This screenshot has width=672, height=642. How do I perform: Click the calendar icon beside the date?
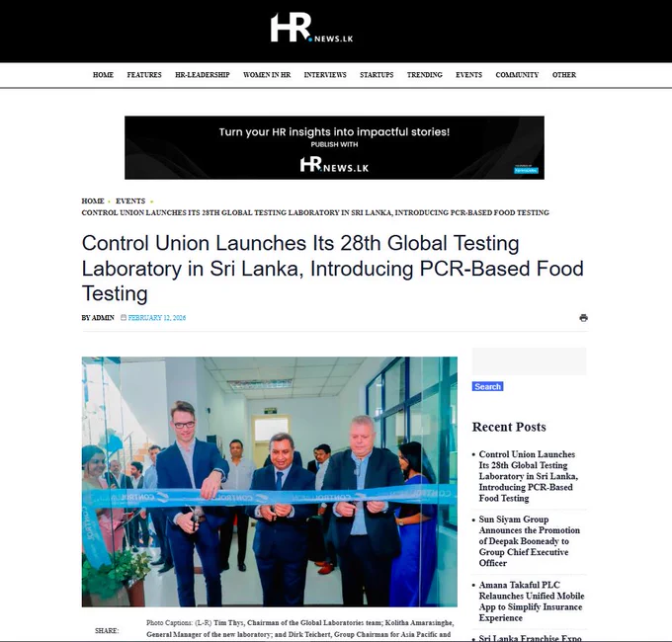(x=124, y=317)
